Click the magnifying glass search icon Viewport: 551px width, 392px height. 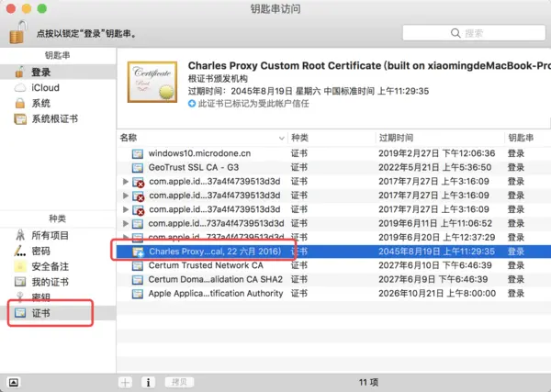point(455,33)
